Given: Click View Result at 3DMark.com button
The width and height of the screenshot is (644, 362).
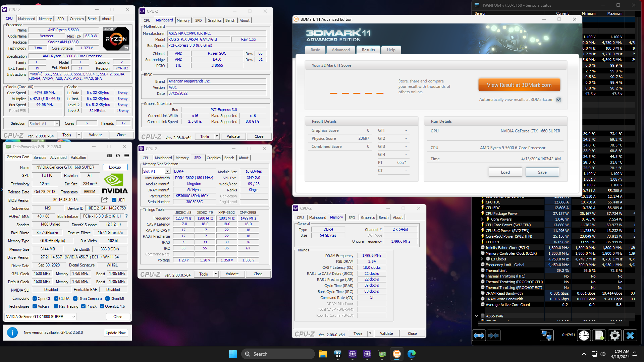Looking at the screenshot, I should pyautogui.click(x=519, y=85).
